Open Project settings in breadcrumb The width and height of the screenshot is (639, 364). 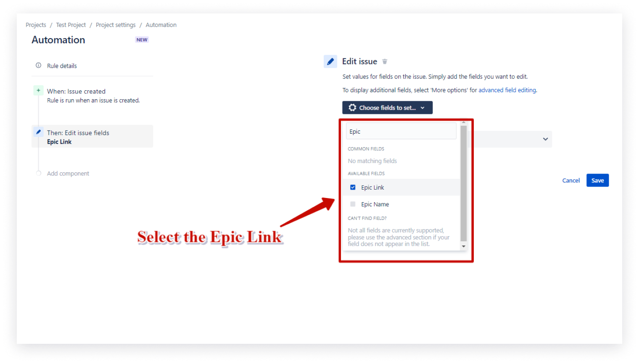click(x=116, y=25)
